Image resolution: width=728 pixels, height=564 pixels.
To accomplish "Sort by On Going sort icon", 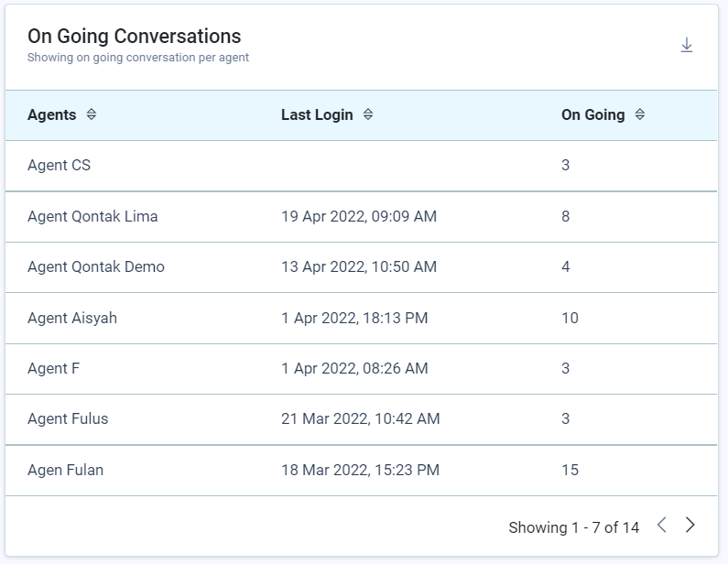I will pos(640,115).
